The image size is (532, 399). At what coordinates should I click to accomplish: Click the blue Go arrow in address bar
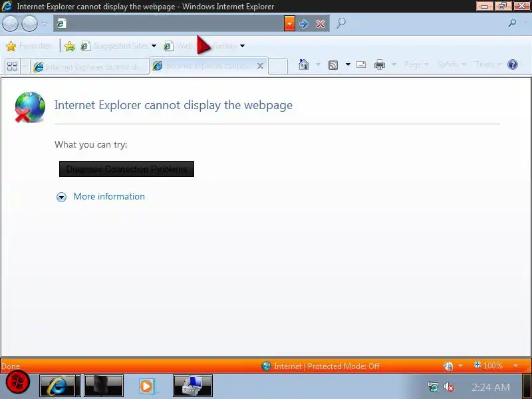point(304,24)
